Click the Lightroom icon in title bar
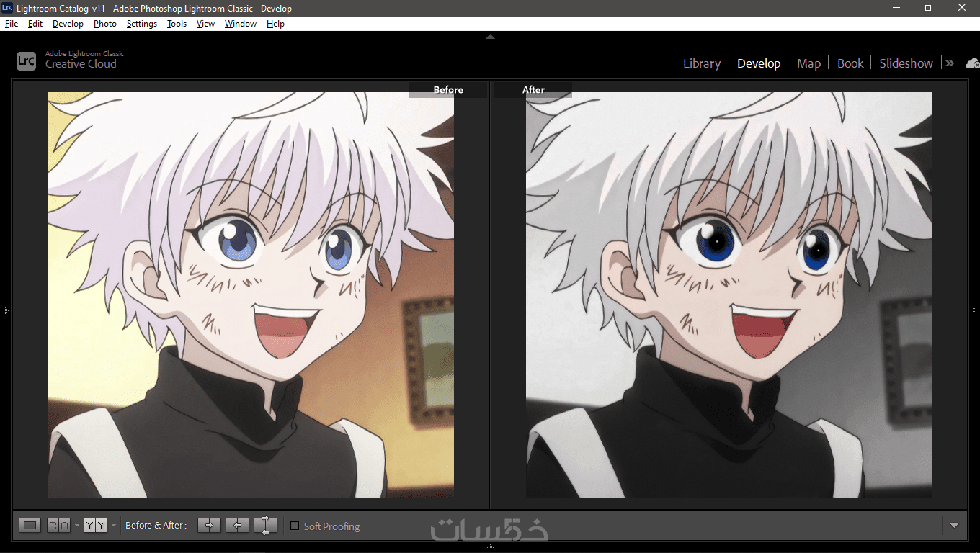 [x=7, y=8]
